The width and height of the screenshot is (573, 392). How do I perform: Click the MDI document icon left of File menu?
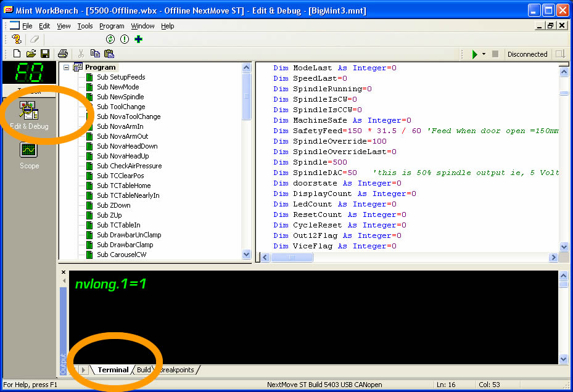coord(15,25)
